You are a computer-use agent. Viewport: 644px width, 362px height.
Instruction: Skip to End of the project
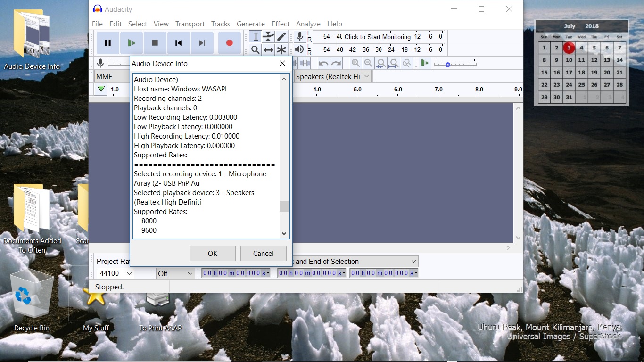[202, 43]
